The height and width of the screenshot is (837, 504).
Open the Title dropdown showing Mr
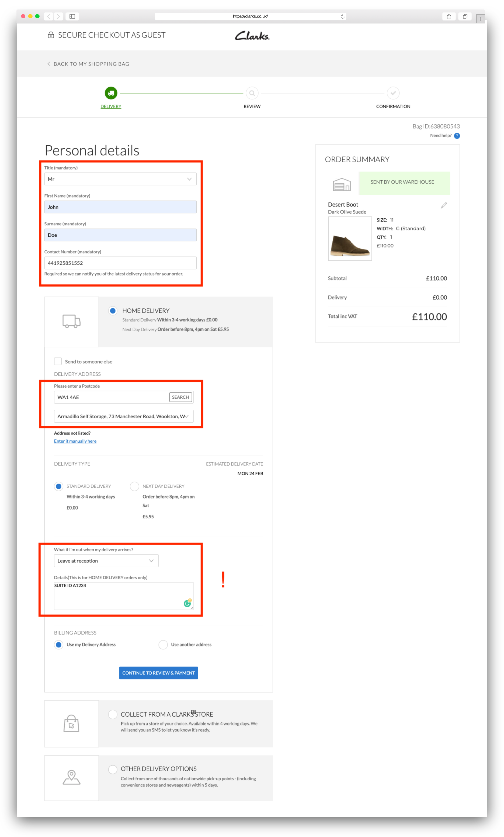[120, 179]
